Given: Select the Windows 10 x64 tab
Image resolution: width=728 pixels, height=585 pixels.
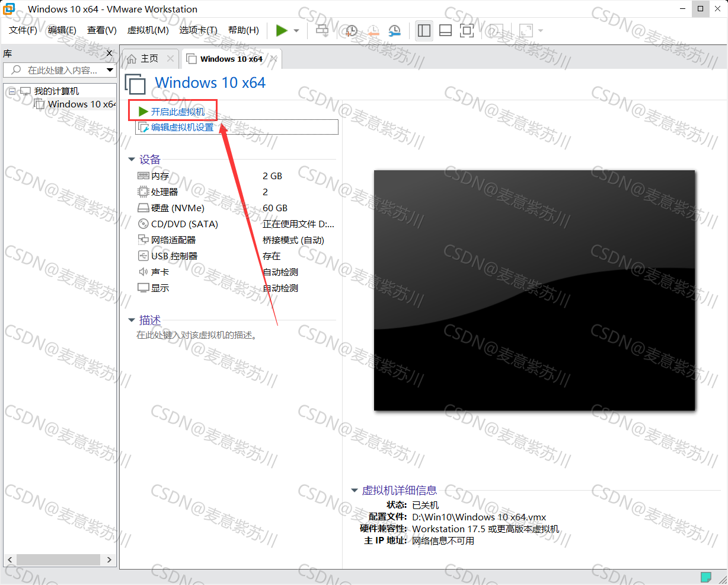Looking at the screenshot, I should coord(231,59).
